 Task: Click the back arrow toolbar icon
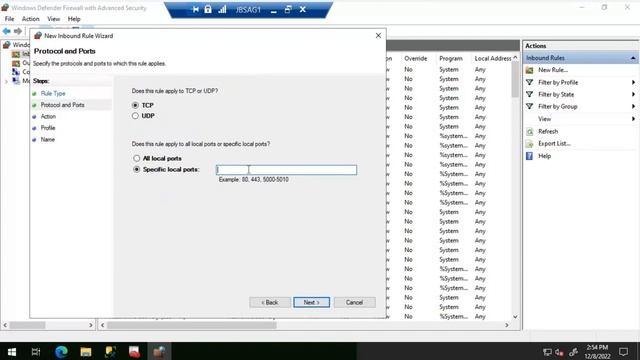[x=7, y=31]
